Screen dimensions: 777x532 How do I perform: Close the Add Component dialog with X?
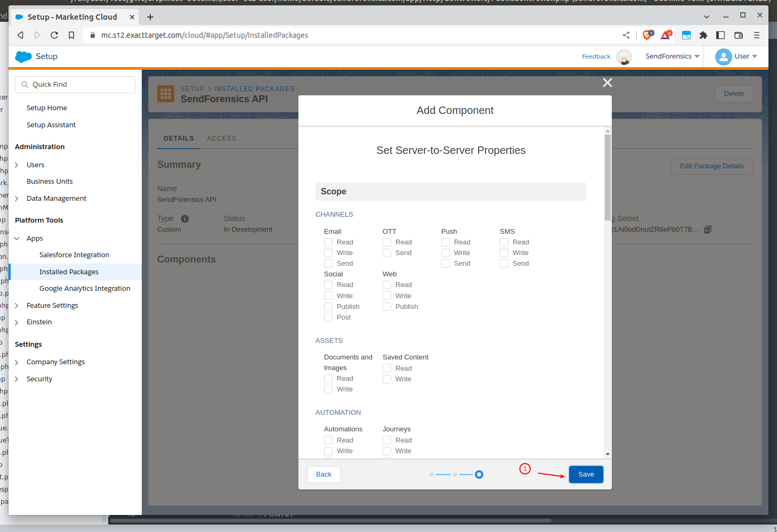point(607,83)
